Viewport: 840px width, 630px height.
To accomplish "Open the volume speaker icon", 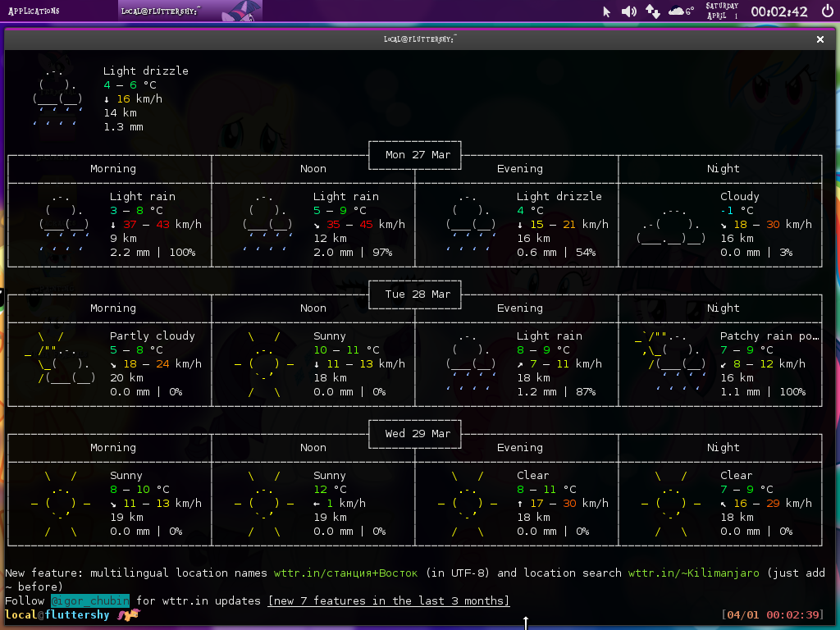I will [629, 11].
